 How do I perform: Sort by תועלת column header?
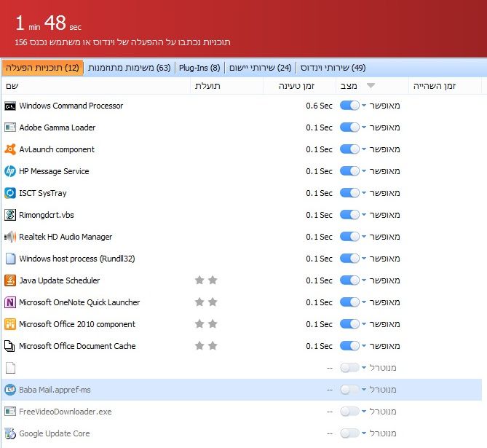[x=226, y=86]
